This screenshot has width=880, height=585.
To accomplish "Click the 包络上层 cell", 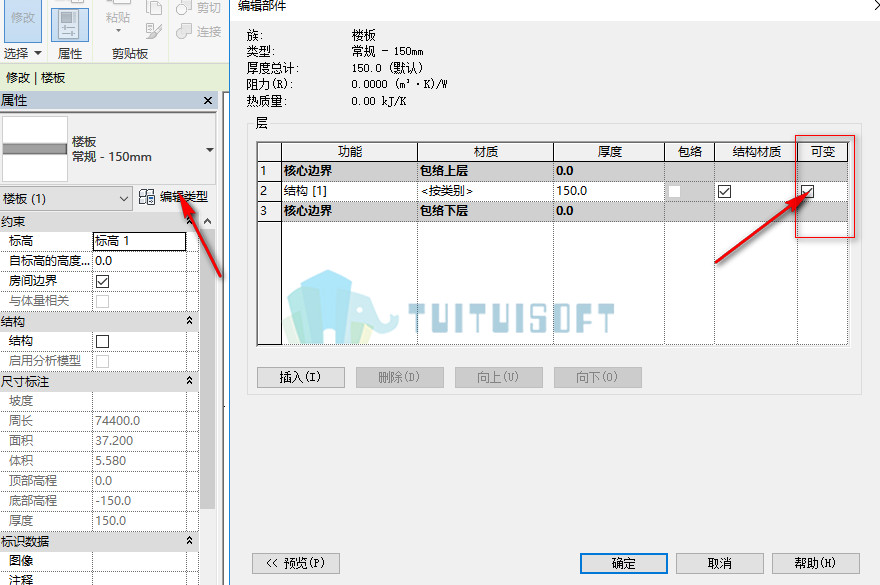I will [485, 171].
